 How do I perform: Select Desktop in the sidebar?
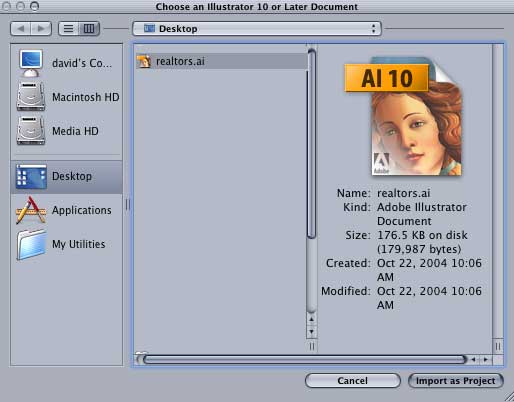67,176
